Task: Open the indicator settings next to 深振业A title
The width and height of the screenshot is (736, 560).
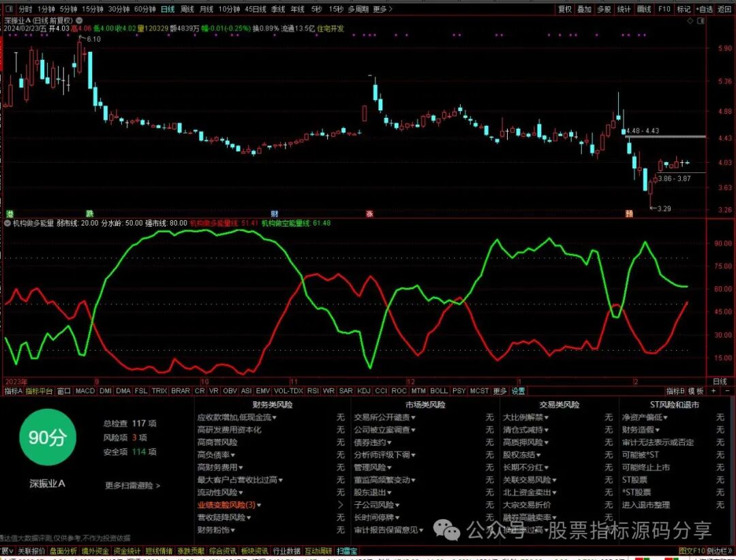Action: 79,20
